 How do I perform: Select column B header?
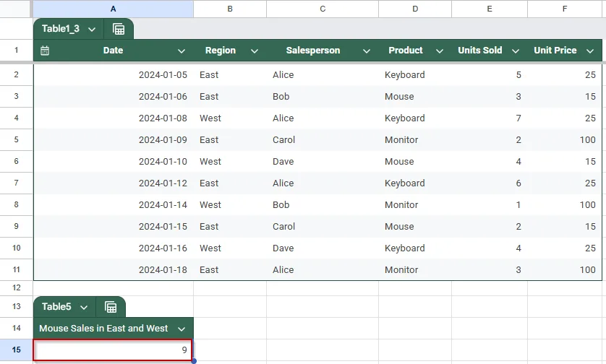click(230, 9)
